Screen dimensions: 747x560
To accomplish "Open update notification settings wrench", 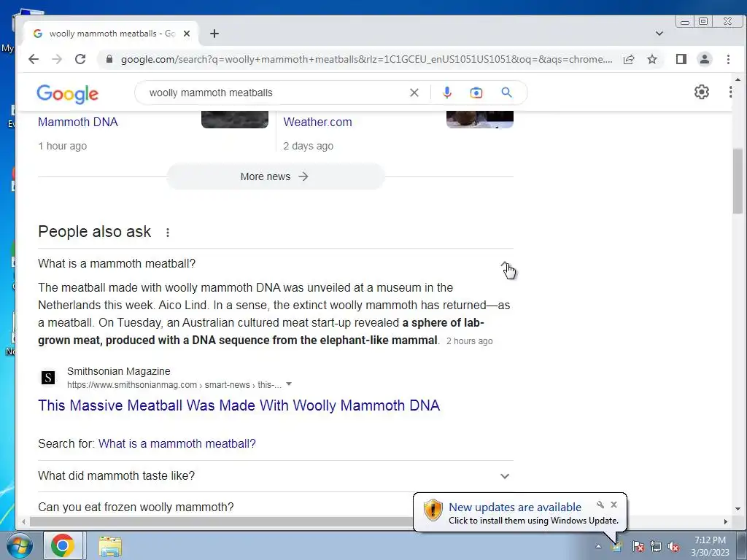I will pos(600,505).
